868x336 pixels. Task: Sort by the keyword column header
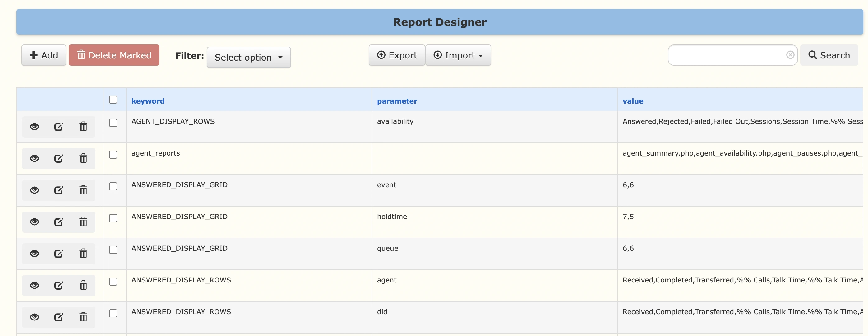(x=148, y=101)
